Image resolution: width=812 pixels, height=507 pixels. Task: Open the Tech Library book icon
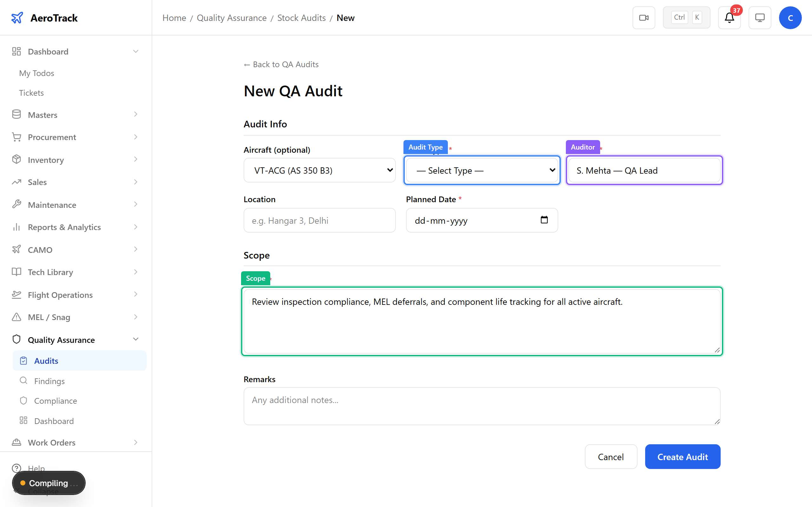[x=17, y=272]
